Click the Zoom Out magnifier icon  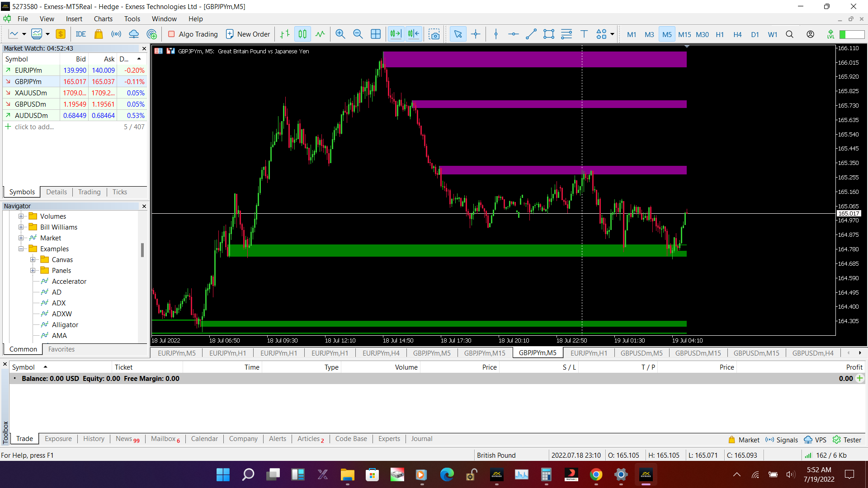[358, 34]
